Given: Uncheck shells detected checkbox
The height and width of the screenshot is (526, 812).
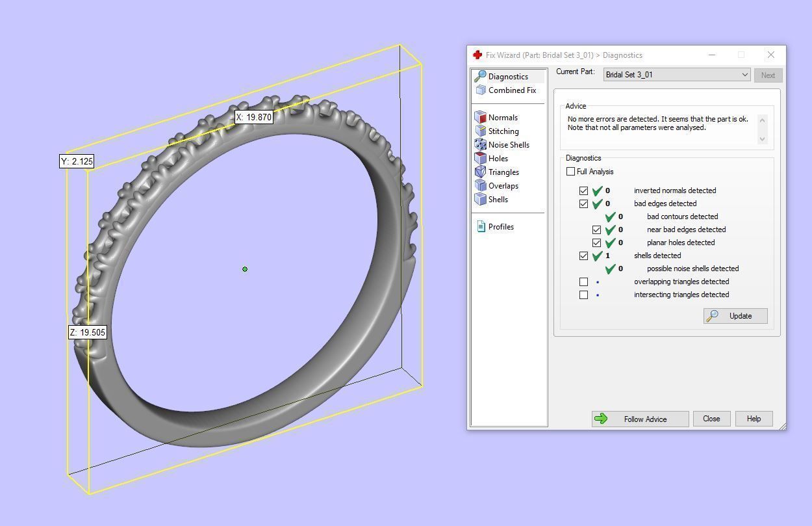Looking at the screenshot, I should [x=583, y=256].
